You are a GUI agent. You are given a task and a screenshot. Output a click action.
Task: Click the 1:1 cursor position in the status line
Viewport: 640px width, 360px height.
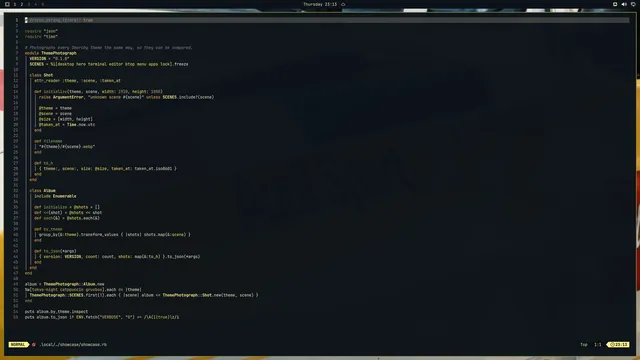598,344
